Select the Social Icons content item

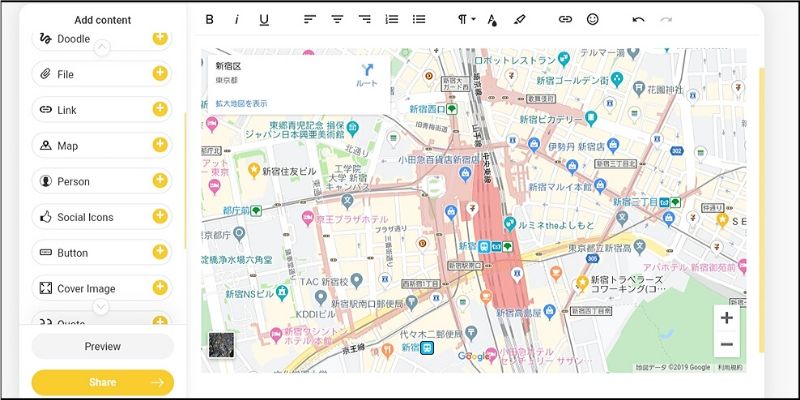click(102, 217)
